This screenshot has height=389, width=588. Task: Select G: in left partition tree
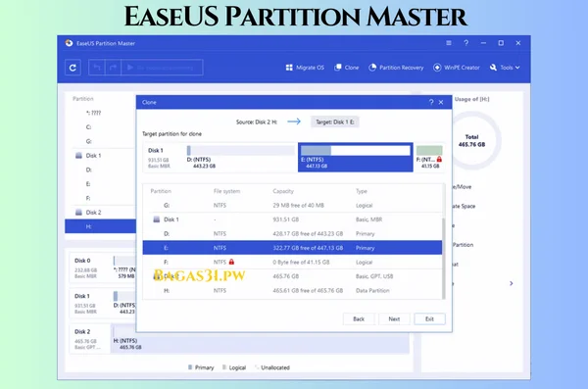click(88, 141)
